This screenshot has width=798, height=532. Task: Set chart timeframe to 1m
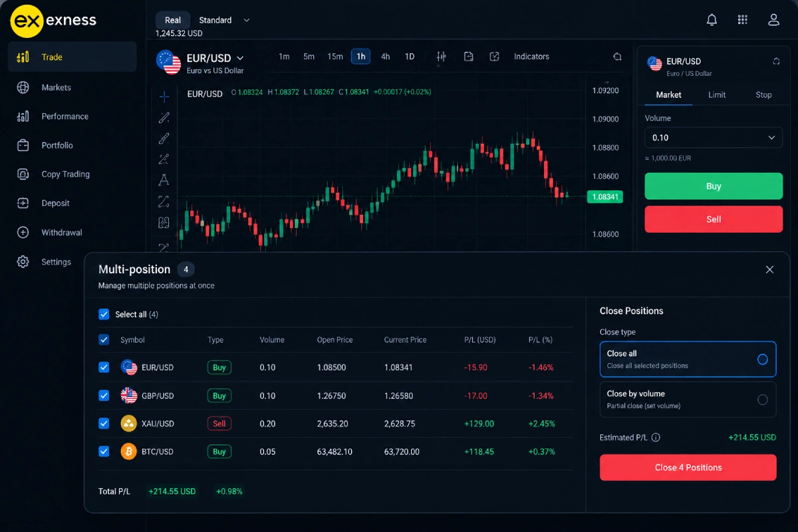[x=284, y=57]
